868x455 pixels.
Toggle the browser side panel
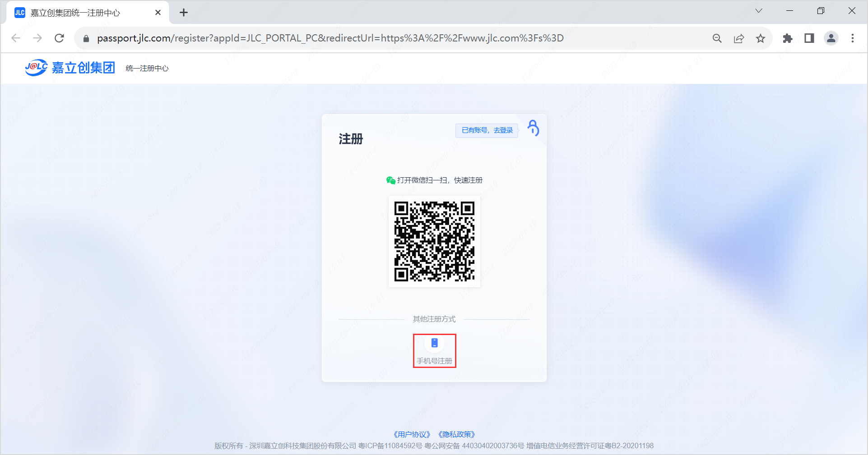[x=809, y=38]
